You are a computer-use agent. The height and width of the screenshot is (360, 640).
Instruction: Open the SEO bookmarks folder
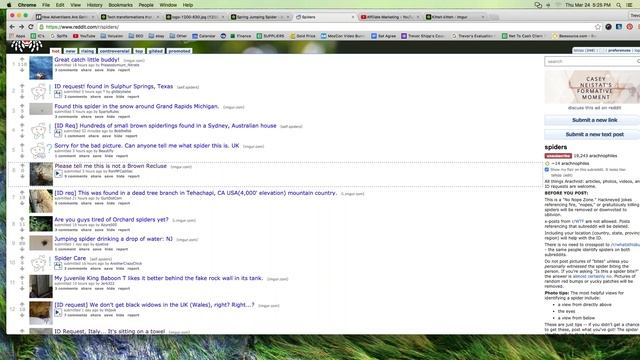(x=136, y=36)
